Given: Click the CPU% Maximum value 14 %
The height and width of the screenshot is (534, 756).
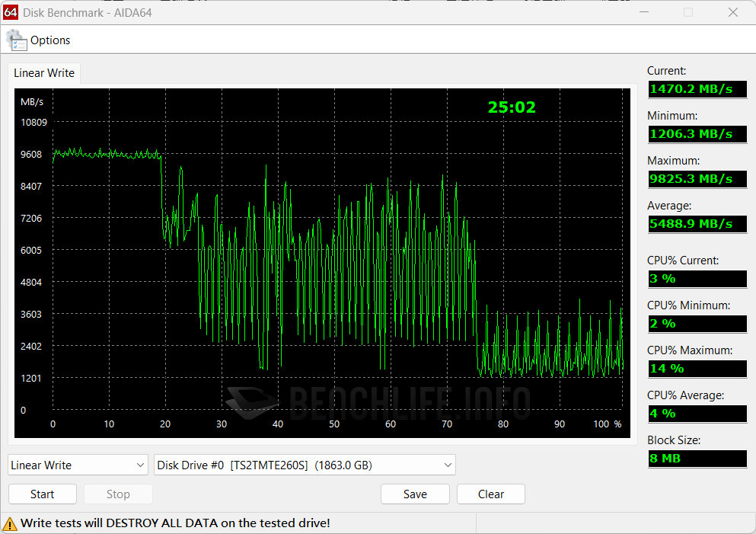Looking at the screenshot, I should point(697,369).
